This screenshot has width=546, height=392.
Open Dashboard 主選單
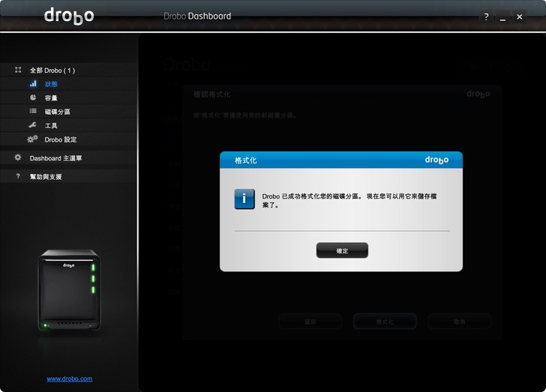click(55, 158)
